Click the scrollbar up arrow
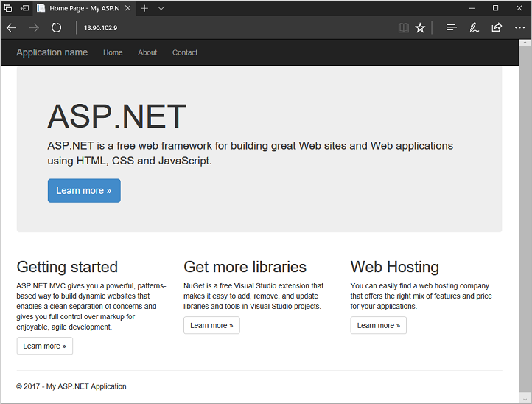This screenshot has height=404, width=532. [x=525, y=43]
